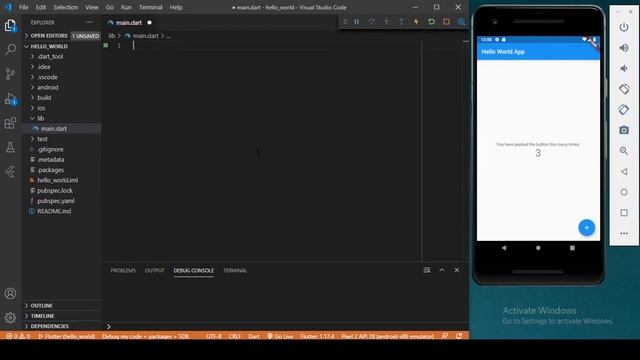Image resolution: width=640 pixels, height=360 pixels.
Task: Pause the debug session
Action: coord(356,22)
